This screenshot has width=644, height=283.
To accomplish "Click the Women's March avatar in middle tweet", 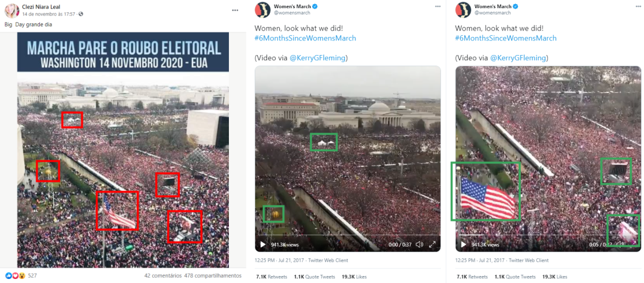I will pos(262,10).
